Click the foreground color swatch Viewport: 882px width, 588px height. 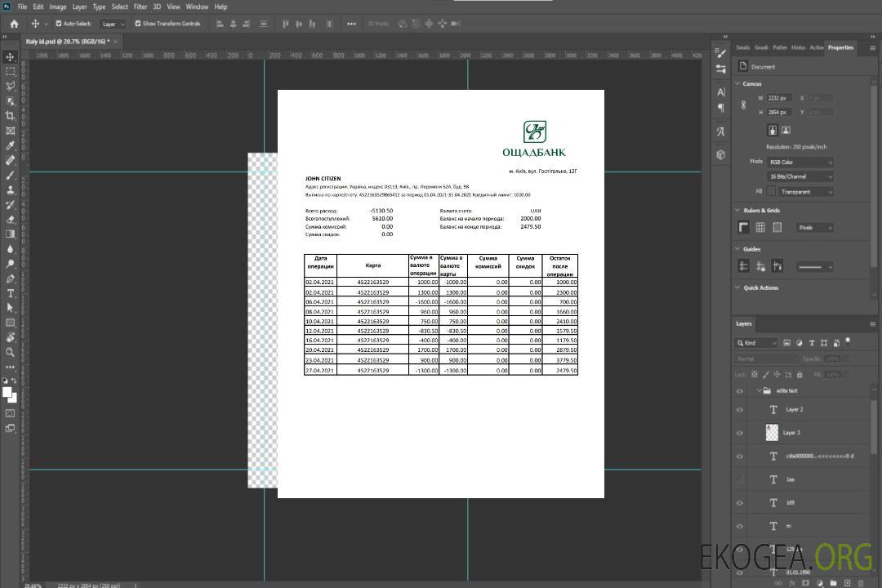[7, 393]
